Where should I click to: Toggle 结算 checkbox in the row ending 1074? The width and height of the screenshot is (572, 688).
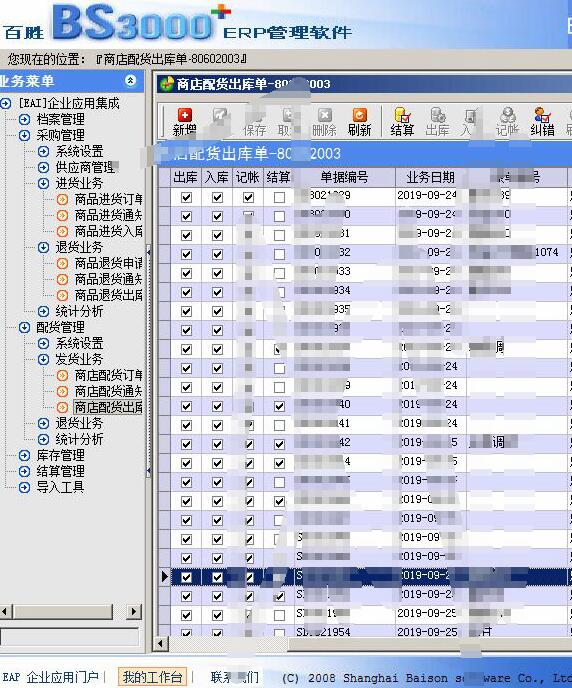(x=279, y=254)
